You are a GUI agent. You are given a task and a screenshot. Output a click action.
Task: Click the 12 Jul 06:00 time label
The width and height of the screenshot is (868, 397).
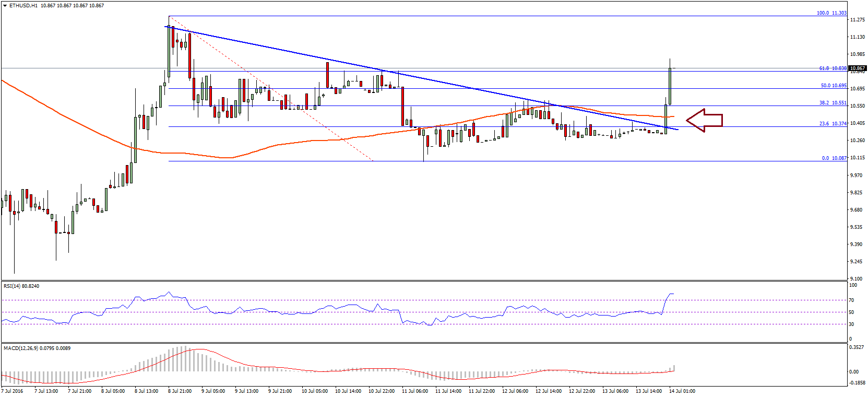515,391
